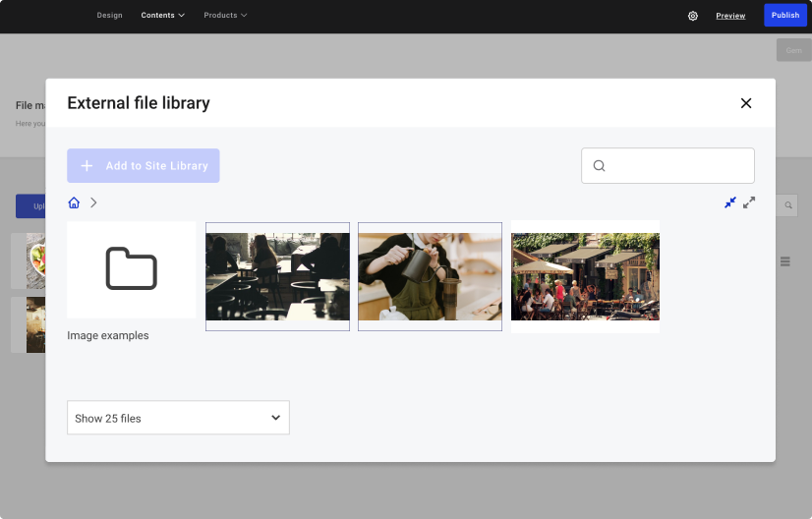Toggle selection of the barista pouring image
The width and height of the screenshot is (812, 519).
(x=430, y=276)
